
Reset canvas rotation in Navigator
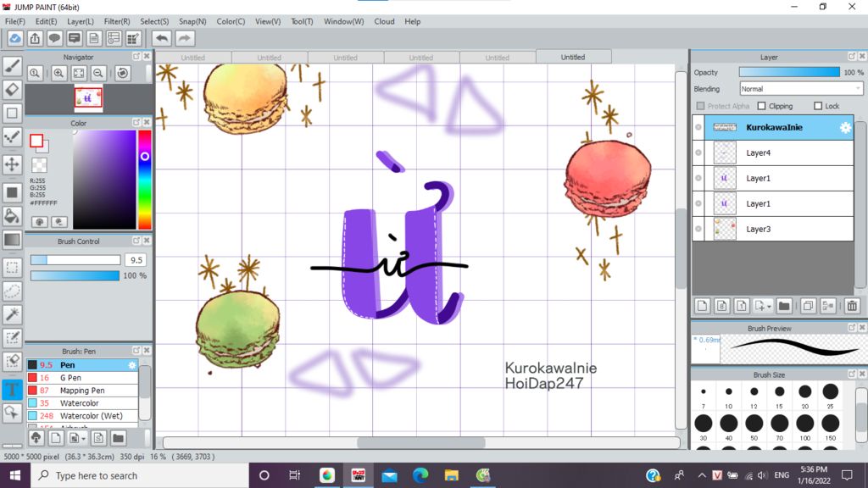pos(123,73)
